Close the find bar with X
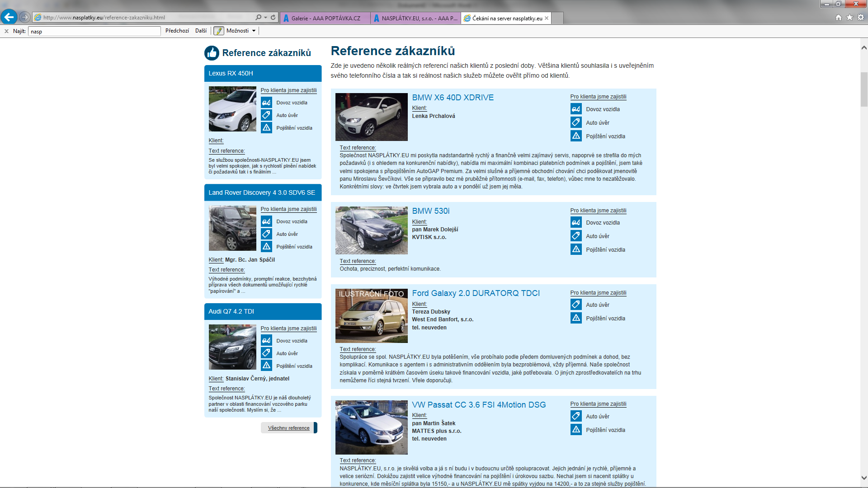 pos(6,31)
